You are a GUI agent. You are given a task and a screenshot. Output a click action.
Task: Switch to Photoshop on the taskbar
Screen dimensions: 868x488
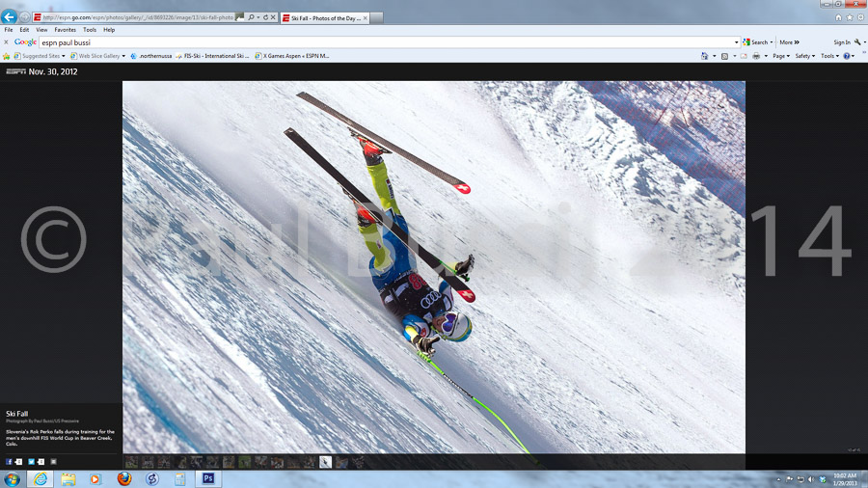point(208,479)
